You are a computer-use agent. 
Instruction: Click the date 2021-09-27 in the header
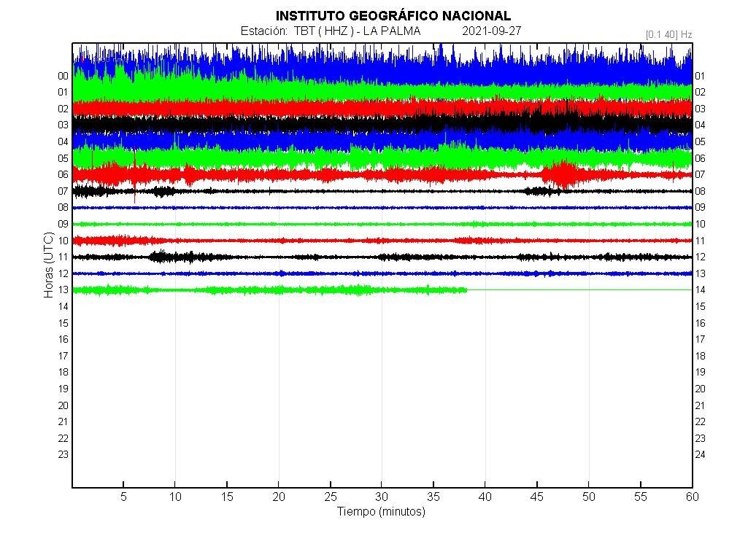tap(491, 31)
